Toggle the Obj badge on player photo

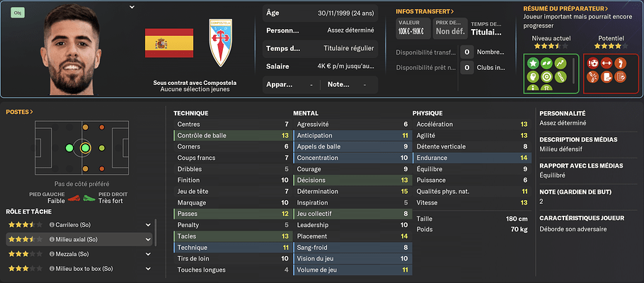[18, 13]
